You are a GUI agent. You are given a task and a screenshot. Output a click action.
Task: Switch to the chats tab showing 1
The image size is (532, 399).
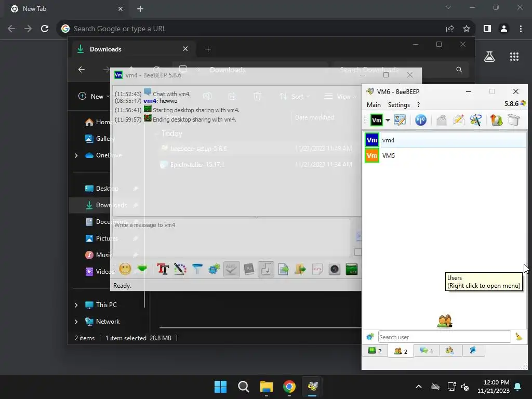coord(427,351)
